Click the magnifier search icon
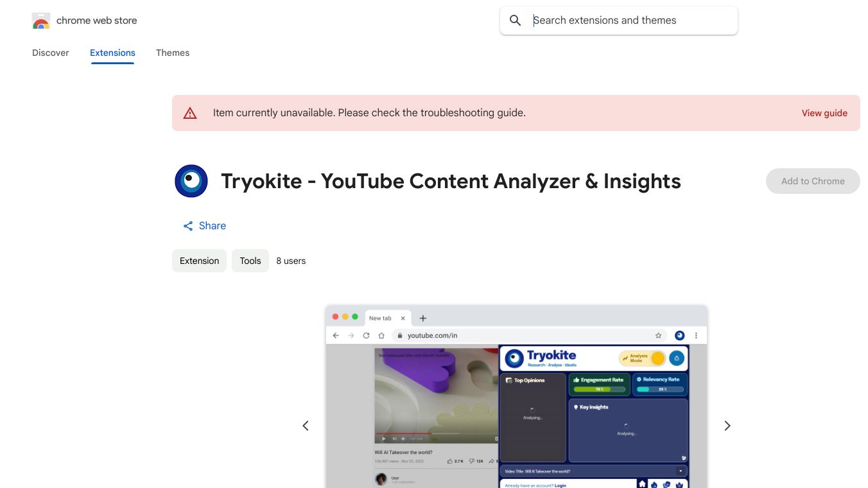 (x=515, y=21)
